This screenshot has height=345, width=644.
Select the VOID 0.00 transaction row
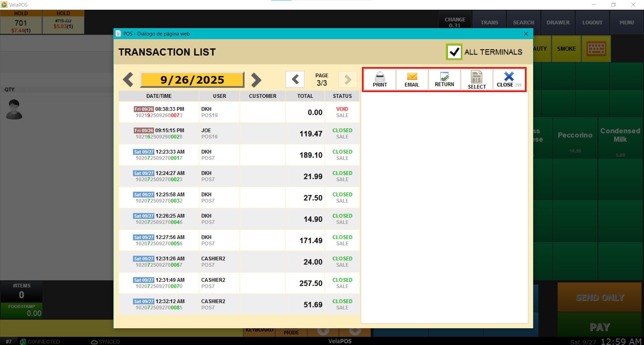239,112
